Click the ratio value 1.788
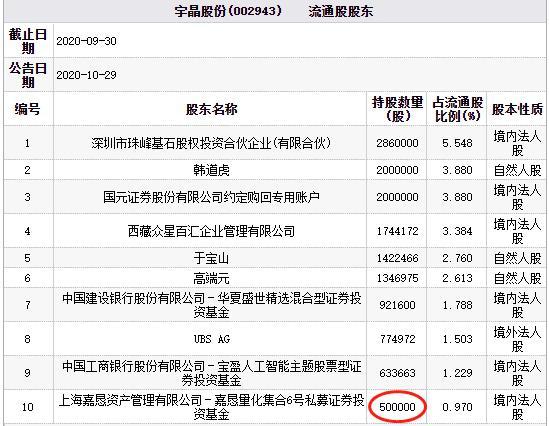The width and height of the screenshot is (549, 426). (457, 305)
